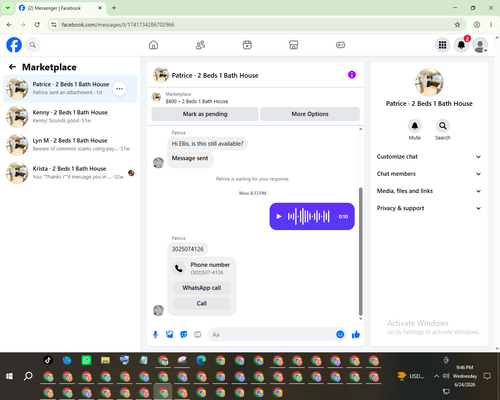The height and width of the screenshot is (400, 500).
Task: Click 'Hi Ellis, is this still available?' message
Action: coord(207,144)
